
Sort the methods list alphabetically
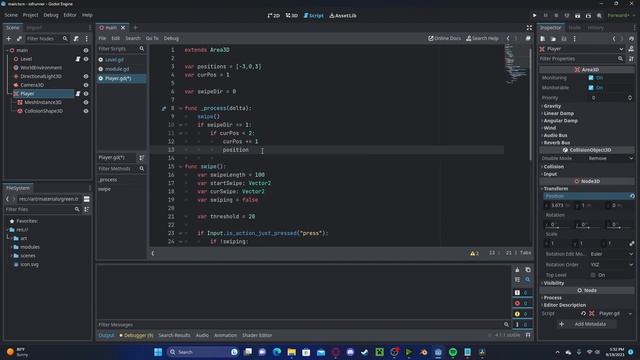(142, 158)
